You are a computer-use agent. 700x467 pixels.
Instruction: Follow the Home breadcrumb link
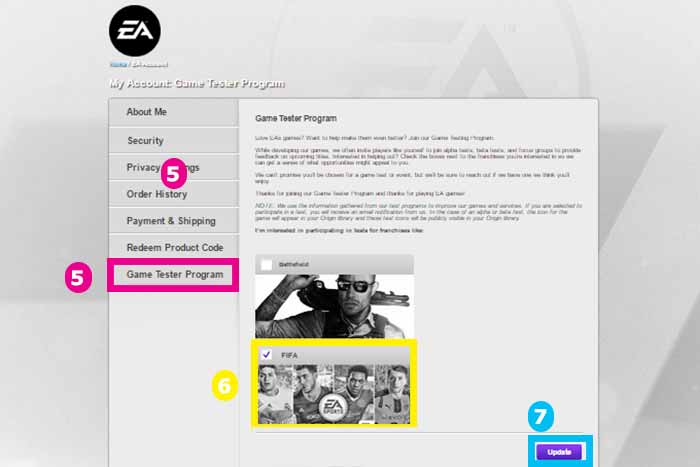point(118,65)
